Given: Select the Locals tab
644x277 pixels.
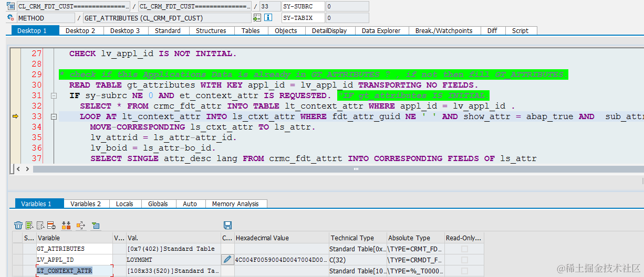Looking at the screenshot, I should 124,204.
